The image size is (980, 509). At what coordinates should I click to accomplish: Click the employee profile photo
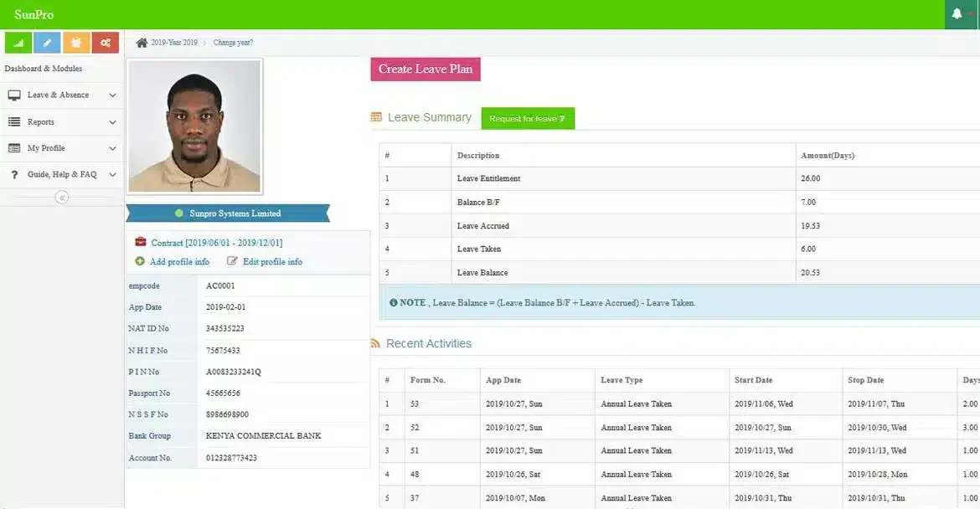point(194,126)
